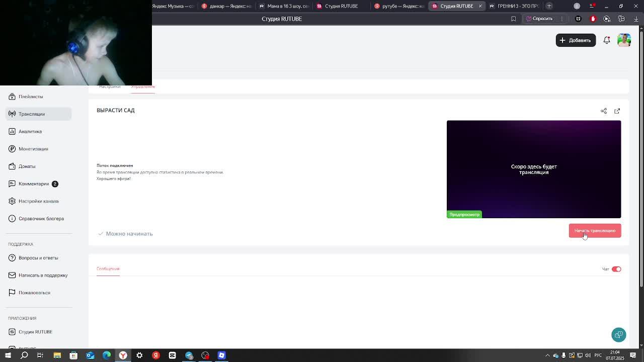This screenshot has height=362, width=644.
Task: Click the Аналитика chart icon
Action: (12, 131)
